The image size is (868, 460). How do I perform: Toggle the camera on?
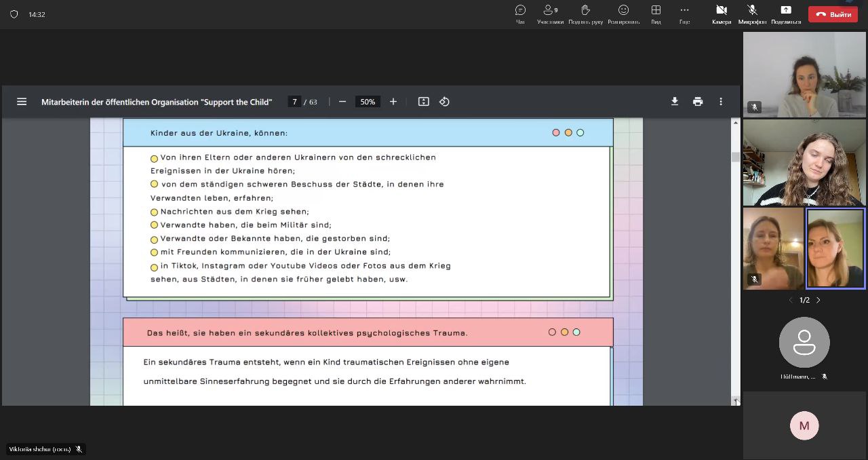(722, 14)
